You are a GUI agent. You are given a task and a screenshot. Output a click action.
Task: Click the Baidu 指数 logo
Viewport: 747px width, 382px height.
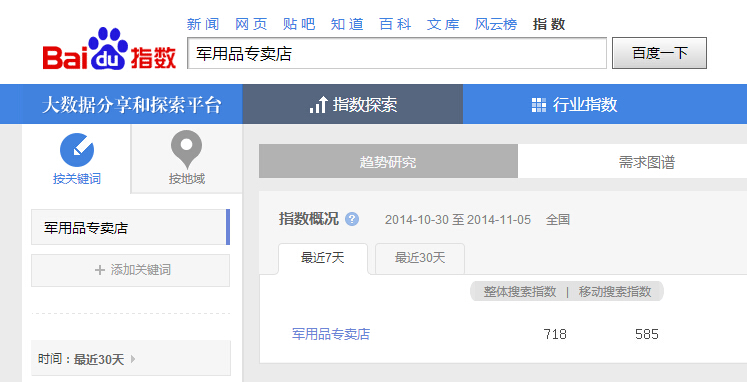coord(110,49)
